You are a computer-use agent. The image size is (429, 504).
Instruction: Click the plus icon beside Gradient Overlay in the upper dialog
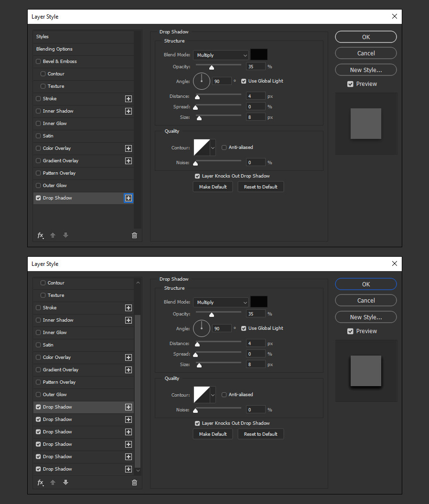pos(129,161)
